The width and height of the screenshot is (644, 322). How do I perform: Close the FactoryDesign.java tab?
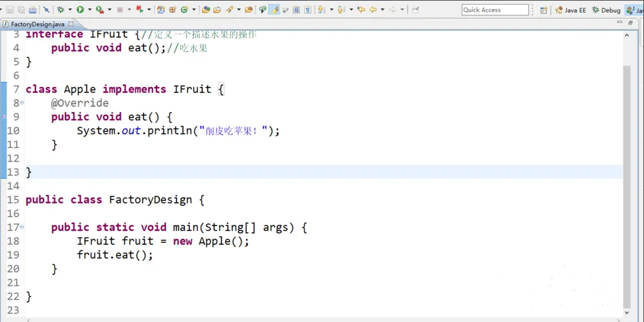pos(71,24)
